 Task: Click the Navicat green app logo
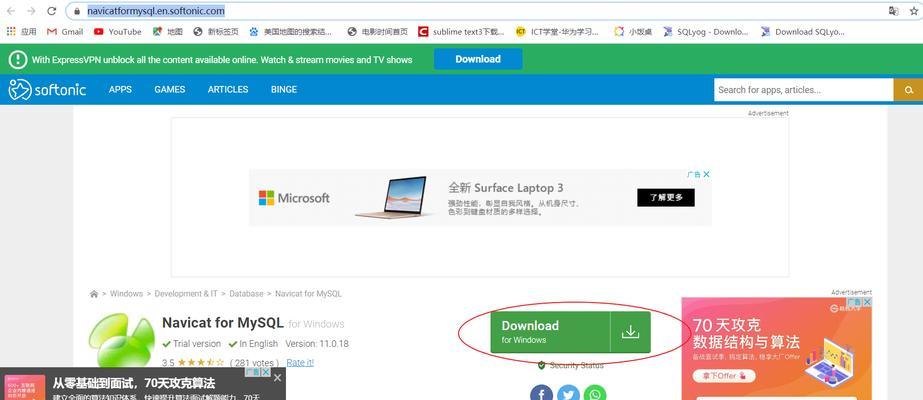[x=122, y=340]
